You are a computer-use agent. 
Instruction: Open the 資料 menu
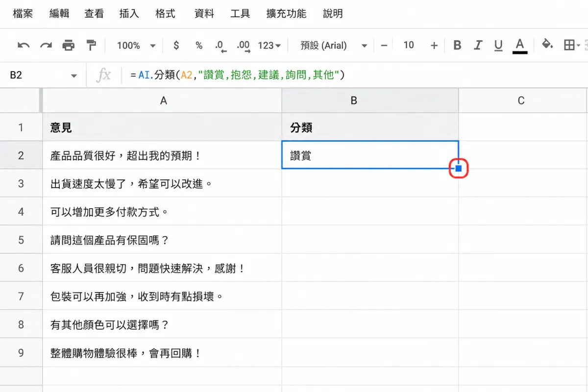(204, 14)
